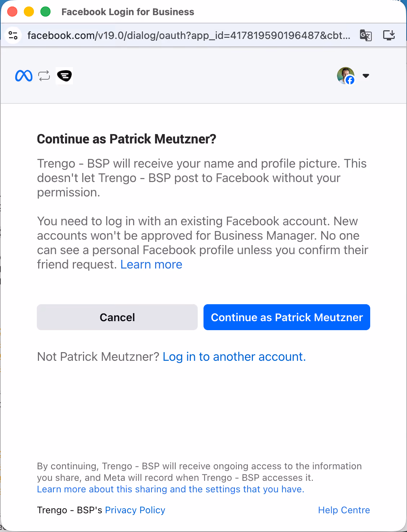The height and width of the screenshot is (532, 407).
Task: Select Log in to another account
Action: [234, 357]
